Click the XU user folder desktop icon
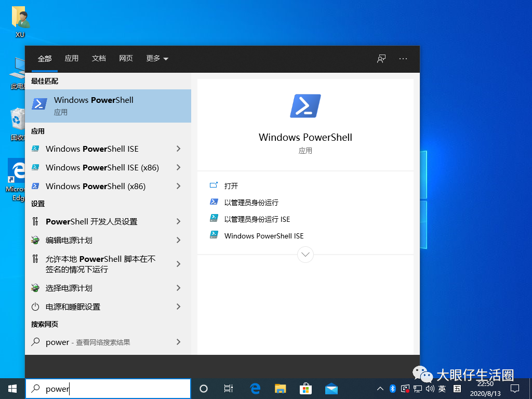Viewport: 532px width, 399px height. coord(20,22)
